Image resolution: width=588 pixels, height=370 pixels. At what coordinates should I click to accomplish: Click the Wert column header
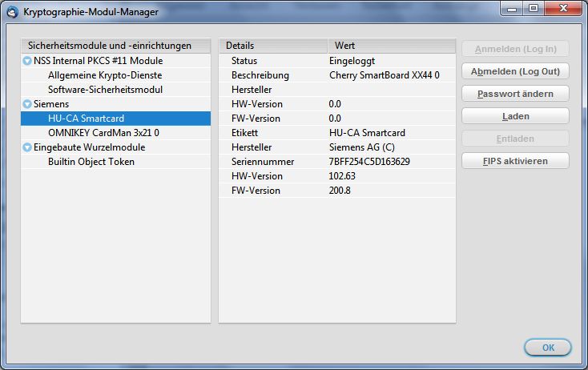coord(391,46)
